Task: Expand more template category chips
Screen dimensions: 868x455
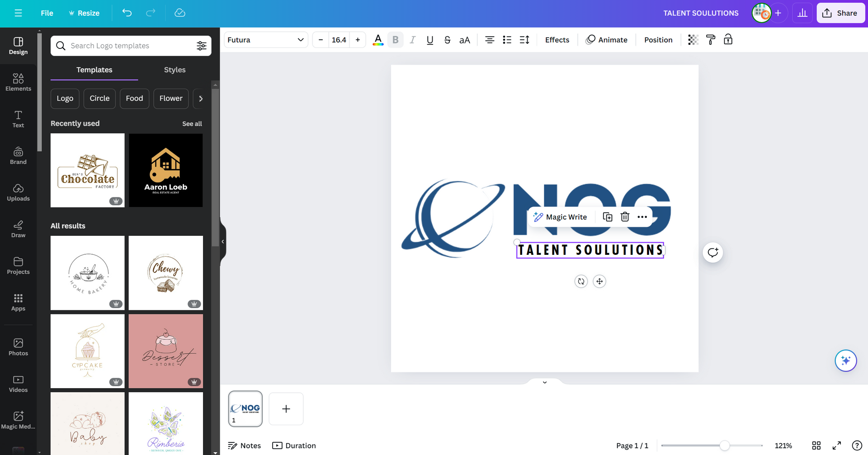Action: click(201, 99)
